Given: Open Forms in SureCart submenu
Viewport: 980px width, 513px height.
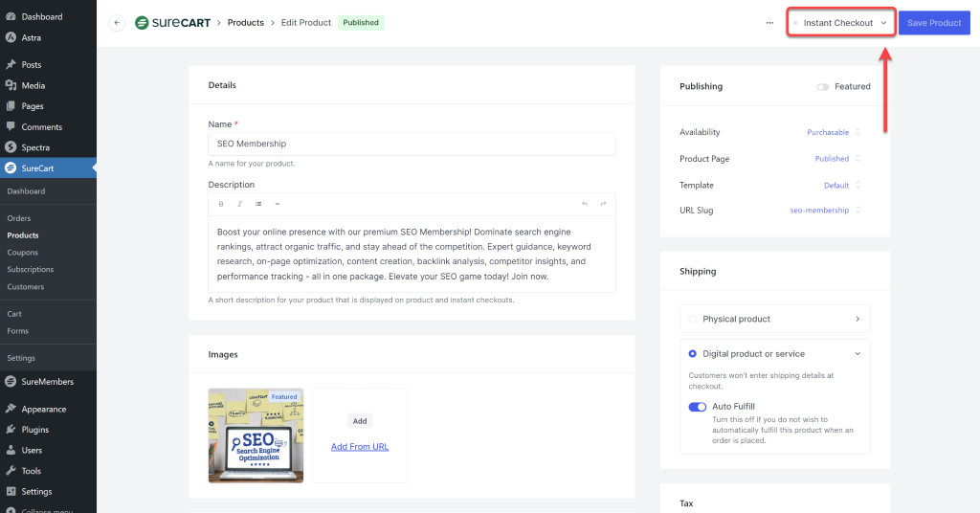Looking at the screenshot, I should click(17, 331).
